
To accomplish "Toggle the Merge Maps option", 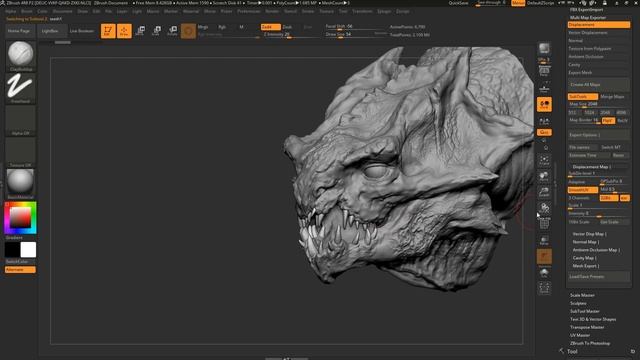I will click(614, 97).
